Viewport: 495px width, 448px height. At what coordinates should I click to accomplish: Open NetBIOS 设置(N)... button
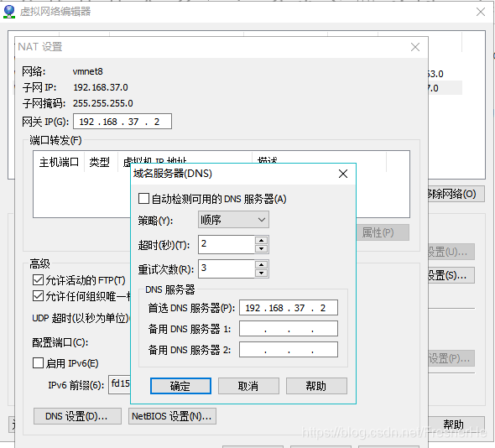pyautogui.click(x=172, y=416)
